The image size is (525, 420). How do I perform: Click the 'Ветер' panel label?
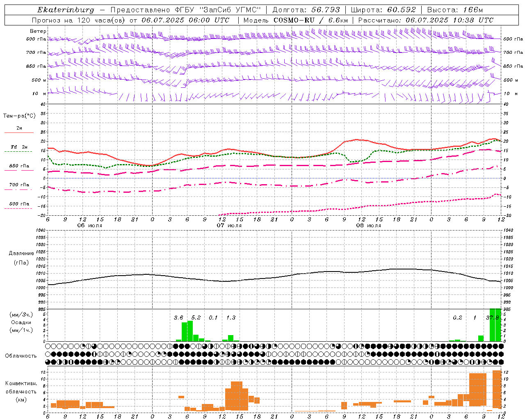click(38, 31)
